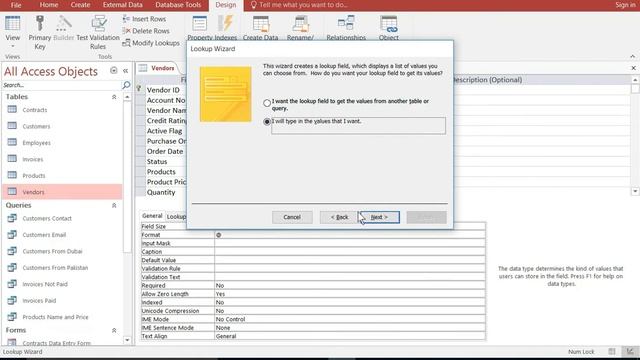Screen dimensions: 640x360
Task: Open the Indexes lightning icon
Action: [x=225, y=24]
